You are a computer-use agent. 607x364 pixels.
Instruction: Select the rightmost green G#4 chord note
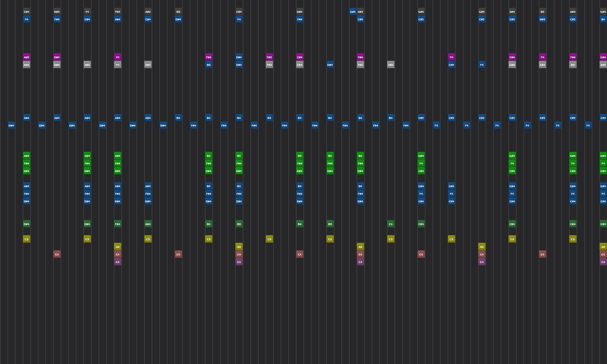(603, 155)
